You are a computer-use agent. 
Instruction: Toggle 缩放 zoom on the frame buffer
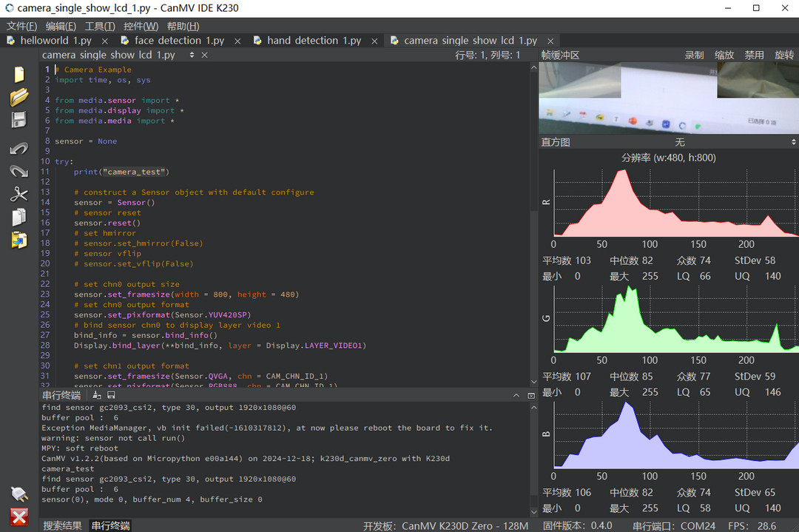point(724,55)
